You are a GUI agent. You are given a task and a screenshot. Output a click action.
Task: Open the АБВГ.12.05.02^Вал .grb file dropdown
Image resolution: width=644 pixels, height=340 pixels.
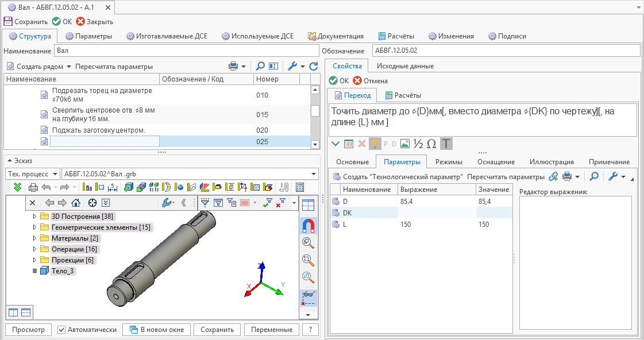(314, 174)
